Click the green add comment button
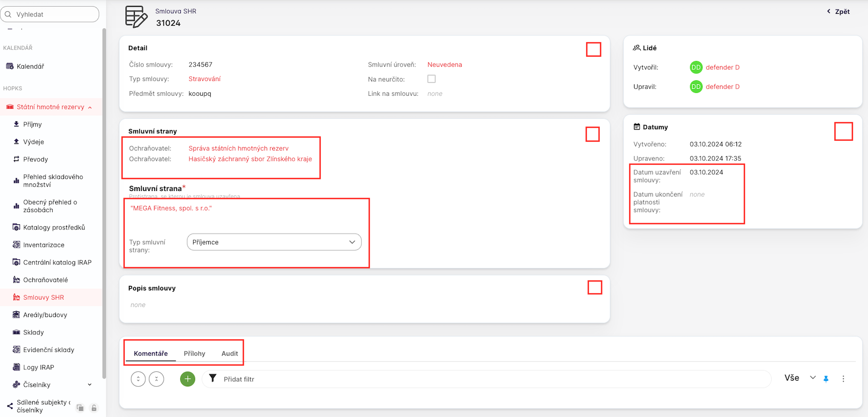The image size is (868, 417). coord(187,379)
